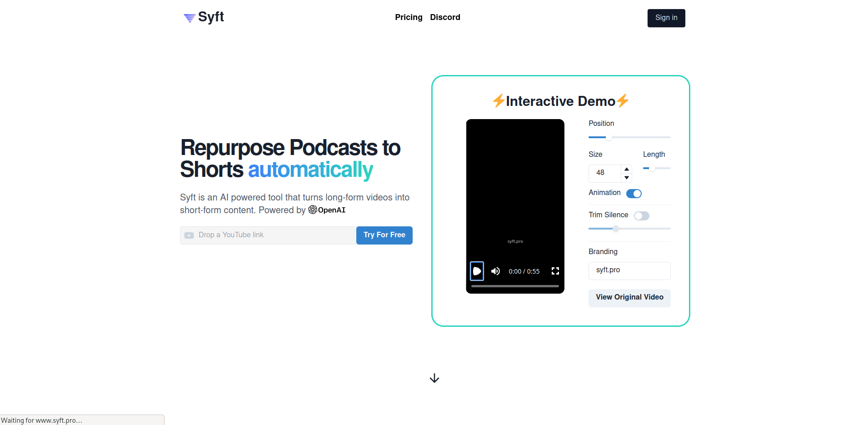Play the demo video

477,271
